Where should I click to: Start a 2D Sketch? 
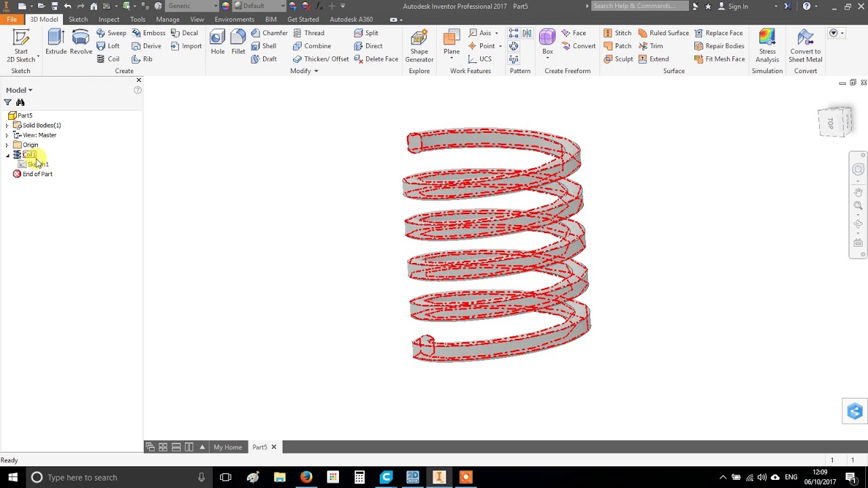tap(21, 46)
